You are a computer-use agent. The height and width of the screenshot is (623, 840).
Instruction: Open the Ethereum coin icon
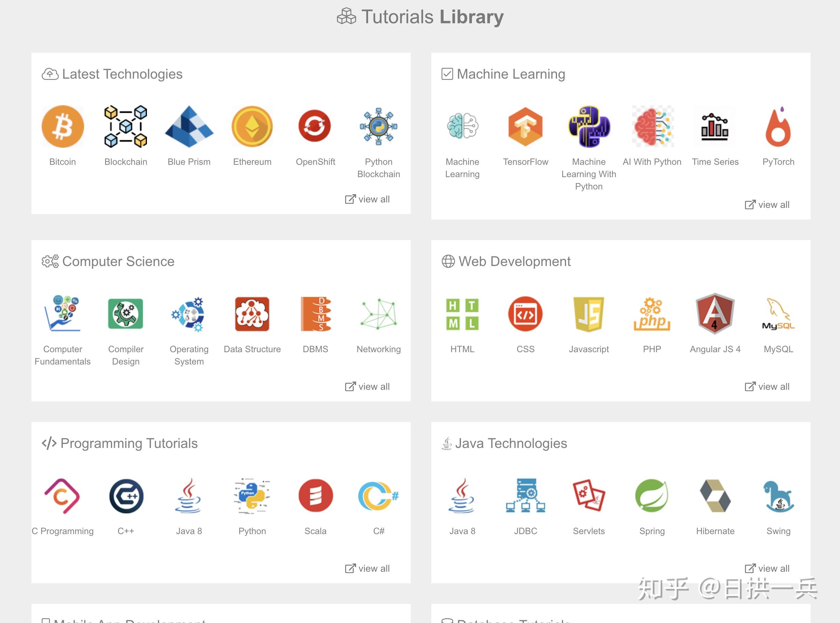[252, 126]
